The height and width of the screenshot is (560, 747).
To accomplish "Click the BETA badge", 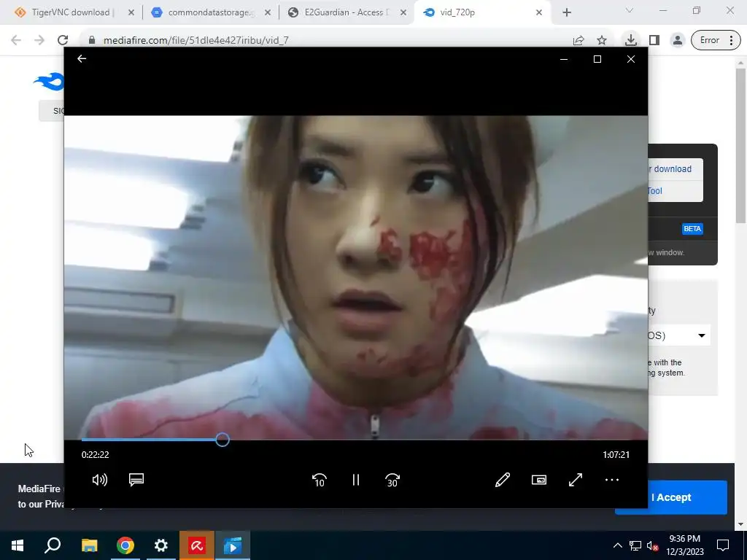I will coord(692,228).
